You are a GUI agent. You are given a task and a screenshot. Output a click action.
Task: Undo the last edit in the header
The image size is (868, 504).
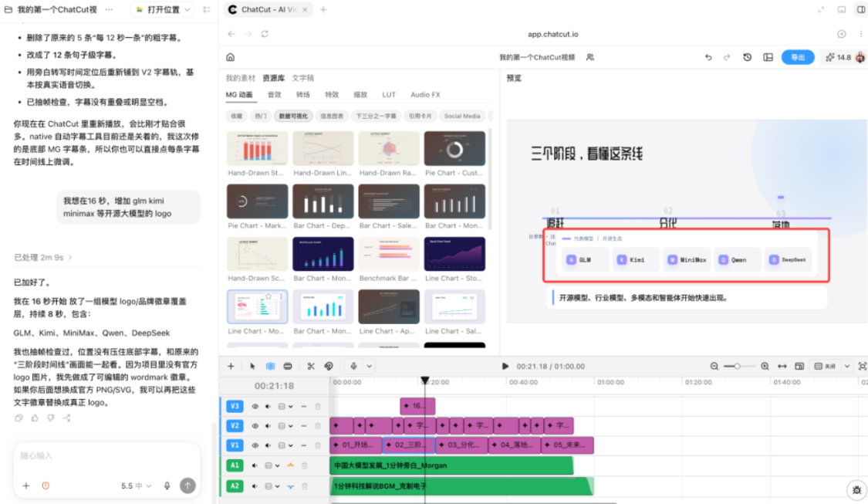[x=708, y=57]
